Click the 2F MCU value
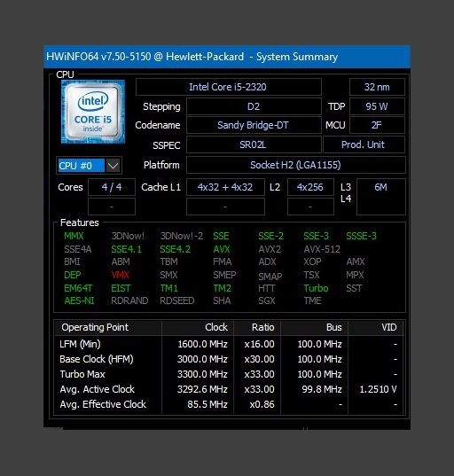Viewport: 454px width, 476px height. pos(377,125)
